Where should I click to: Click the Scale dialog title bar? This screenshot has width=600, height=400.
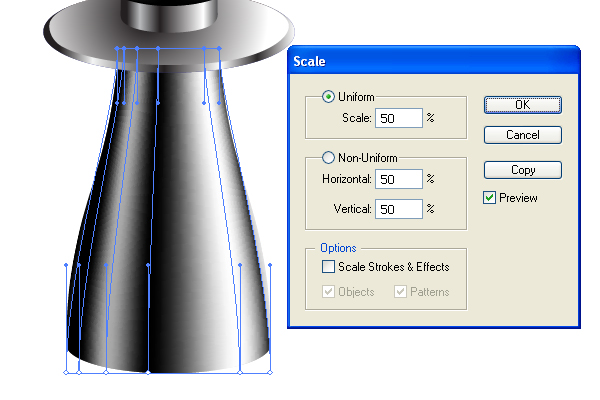pos(434,61)
